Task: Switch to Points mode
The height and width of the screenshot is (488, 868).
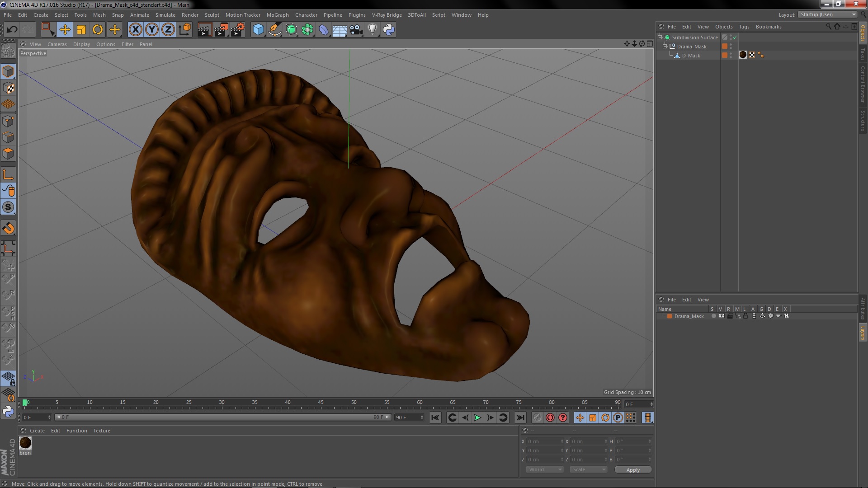Action: (x=8, y=121)
